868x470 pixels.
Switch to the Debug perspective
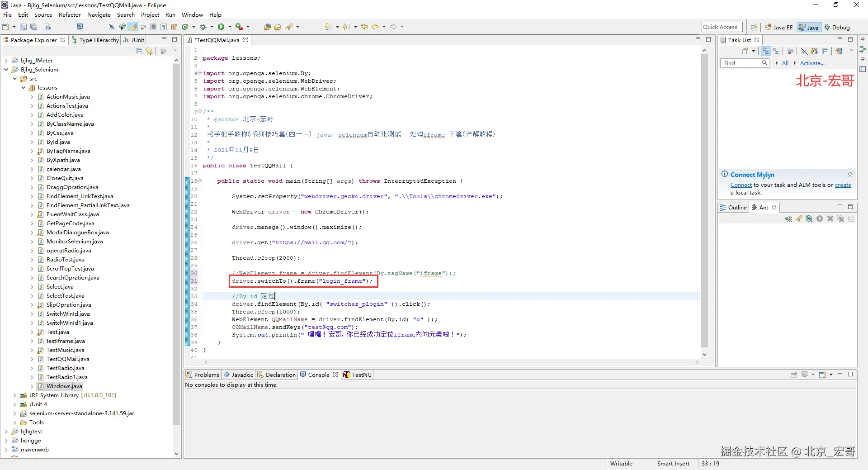point(837,28)
